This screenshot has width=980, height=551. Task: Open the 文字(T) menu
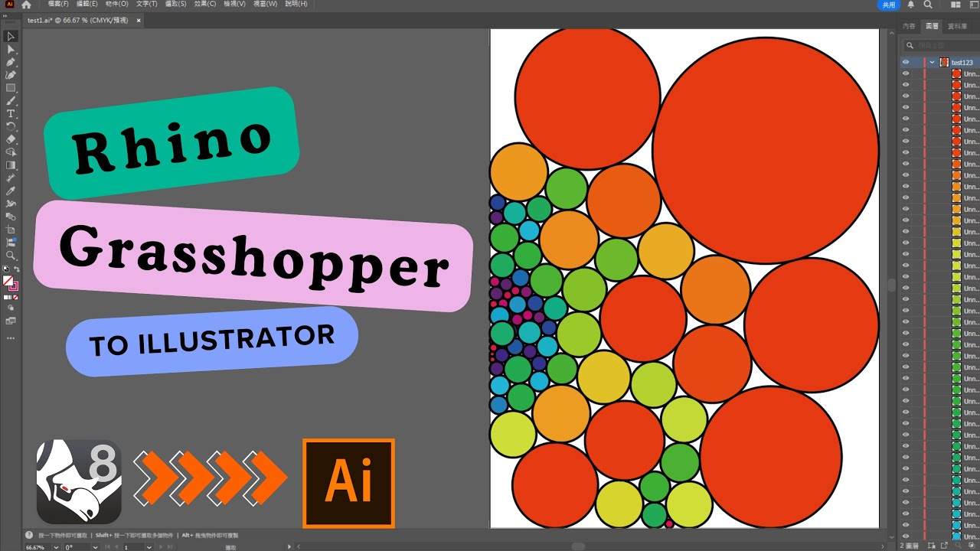[x=147, y=5]
